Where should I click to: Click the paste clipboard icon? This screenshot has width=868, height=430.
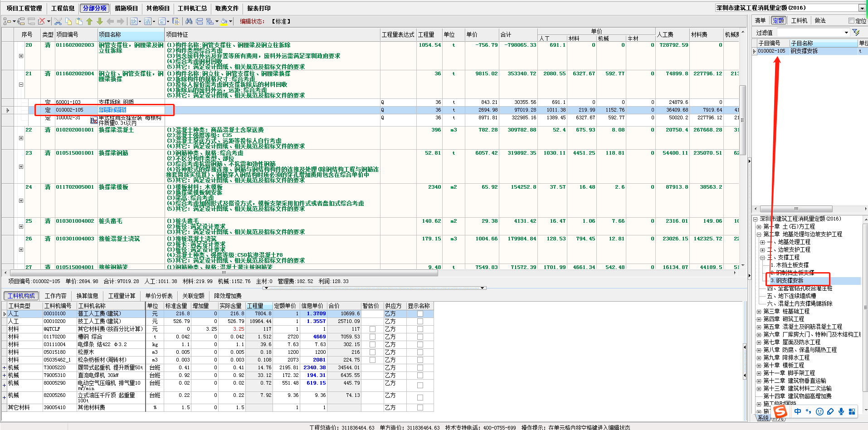(79, 21)
